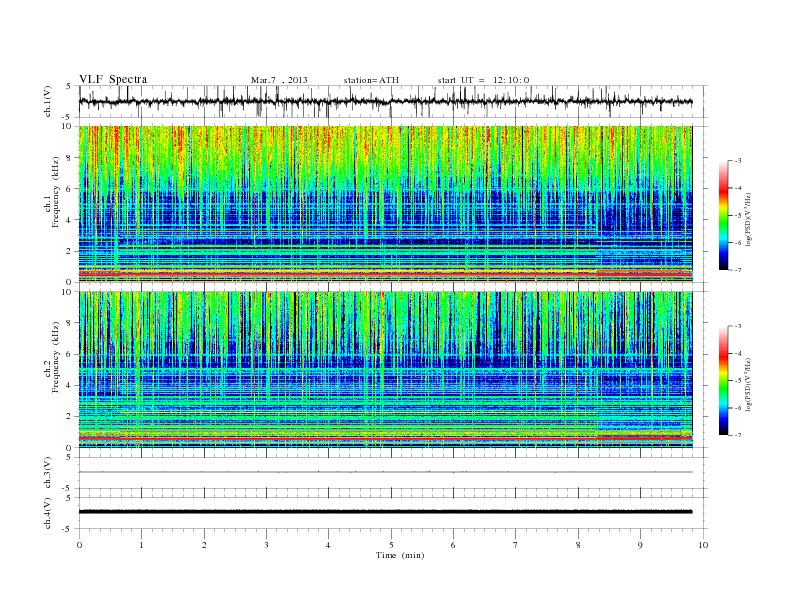The image size is (792, 612).
Task: Click the "VLF Spectra" plot title
Action: point(113,79)
